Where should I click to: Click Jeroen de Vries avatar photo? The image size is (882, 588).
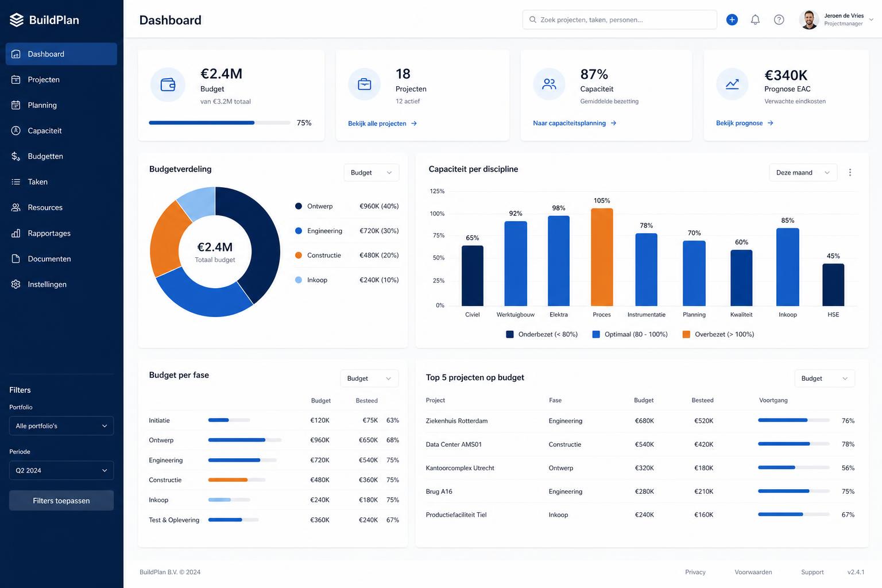[809, 20]
